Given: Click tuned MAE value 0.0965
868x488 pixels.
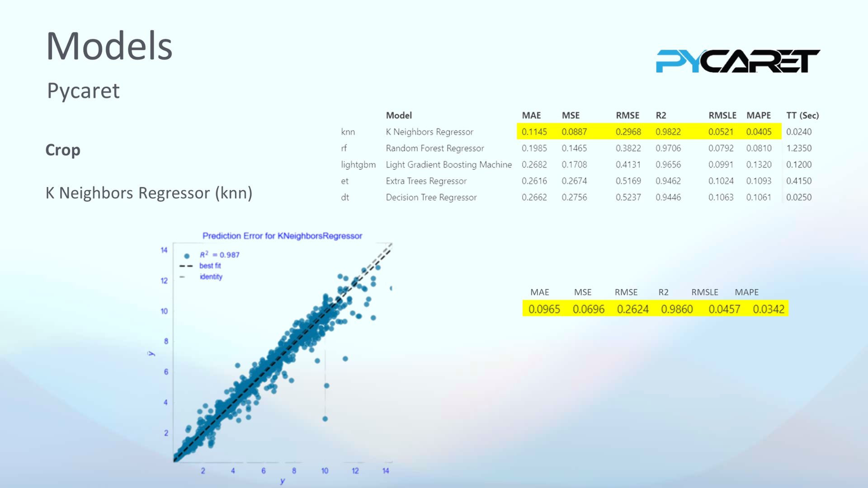Looking at the screenshot, I should pos(544,309).
